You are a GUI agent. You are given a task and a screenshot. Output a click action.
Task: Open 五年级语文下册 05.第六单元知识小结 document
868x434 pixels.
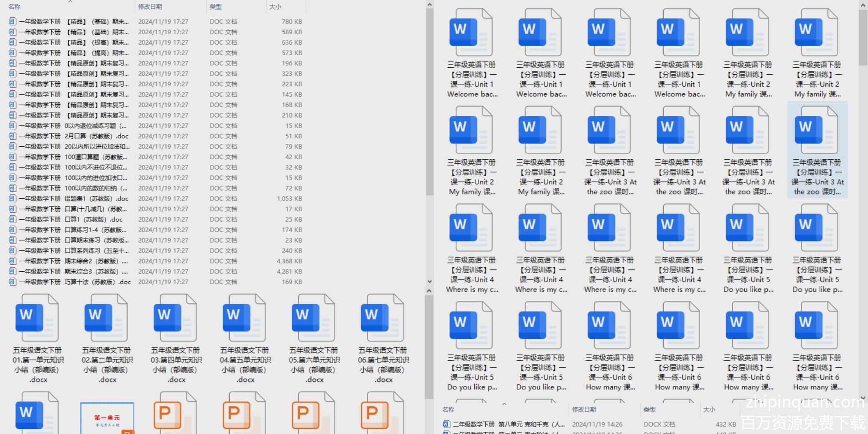pos(313,319)
